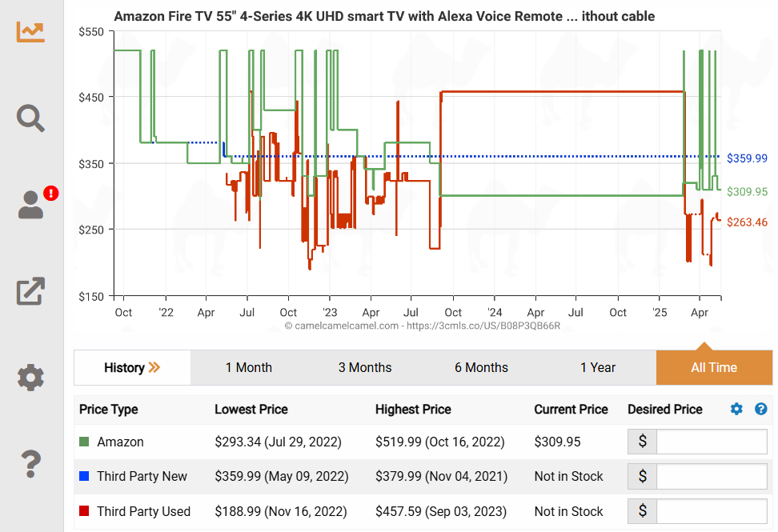
Task: Open settings gear in the sidebar
Action: click(30, 377)
